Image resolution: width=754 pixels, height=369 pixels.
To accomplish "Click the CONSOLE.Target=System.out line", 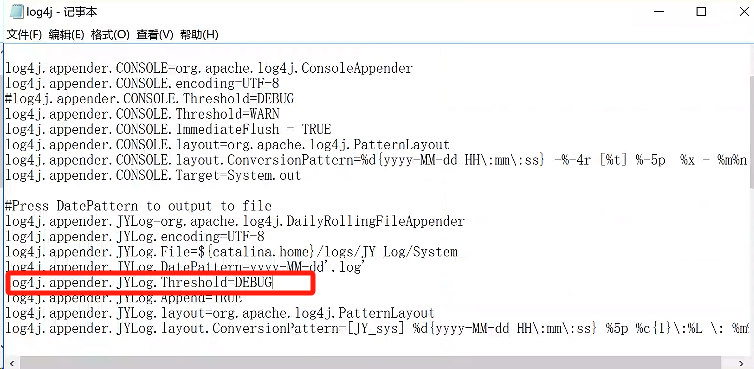I will 153,175.
